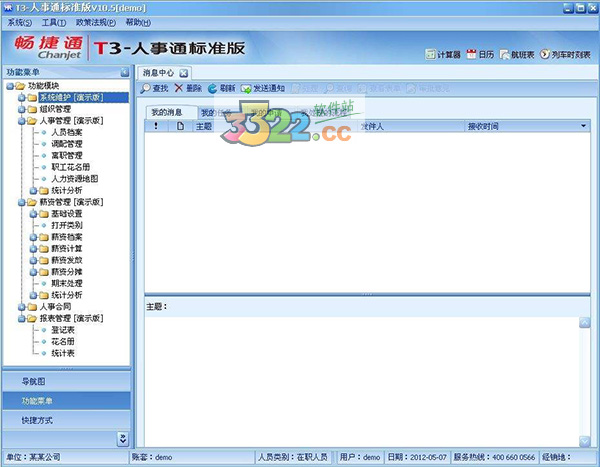Collapse the 功能模块 root tree node
Image resolution: width=600 pixels, height=467 pixels.
tap(10, 86)
